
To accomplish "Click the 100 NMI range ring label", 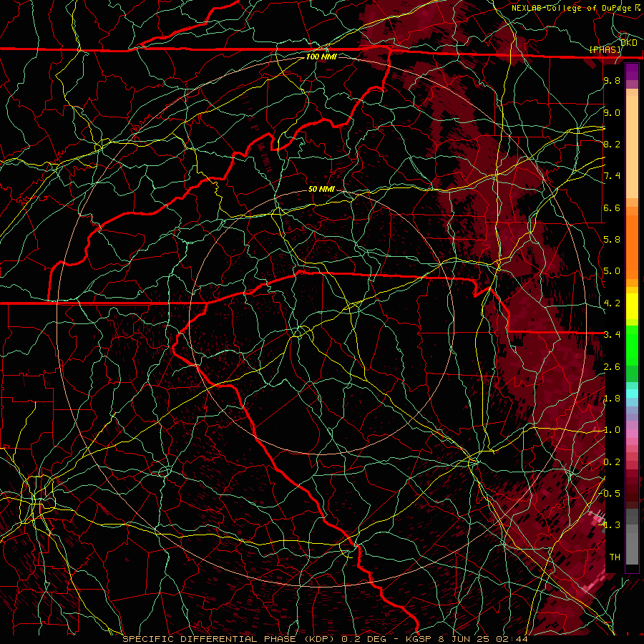I will click(321, 57).
